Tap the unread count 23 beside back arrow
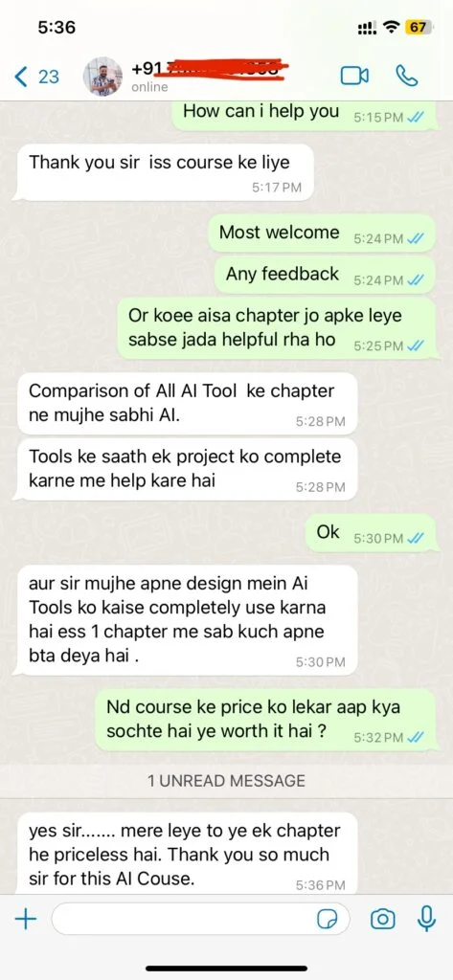This screenshot has height=980, width=453. click(49, 77)
